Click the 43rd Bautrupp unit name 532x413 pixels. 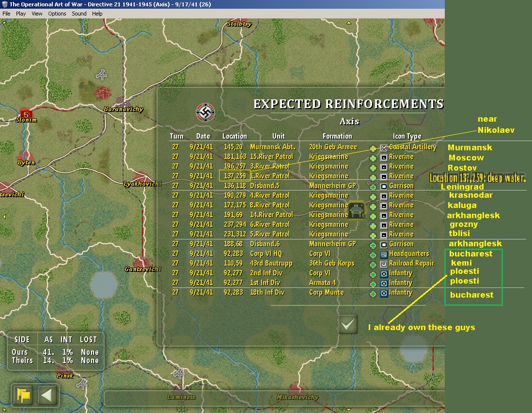coord(271,263)
